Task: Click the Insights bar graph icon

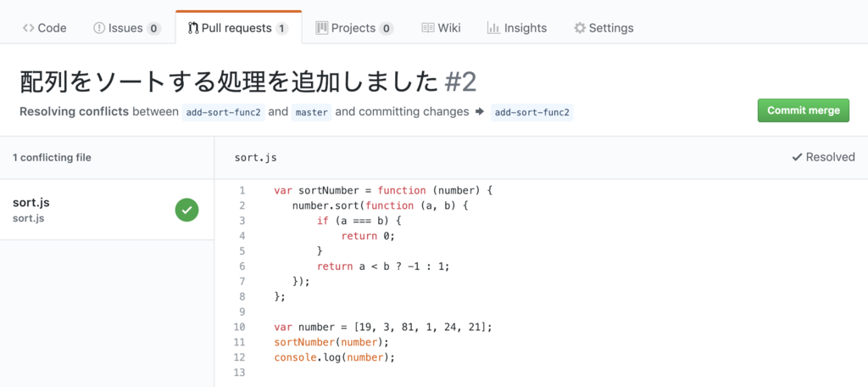Action: [x=494, y=28]
